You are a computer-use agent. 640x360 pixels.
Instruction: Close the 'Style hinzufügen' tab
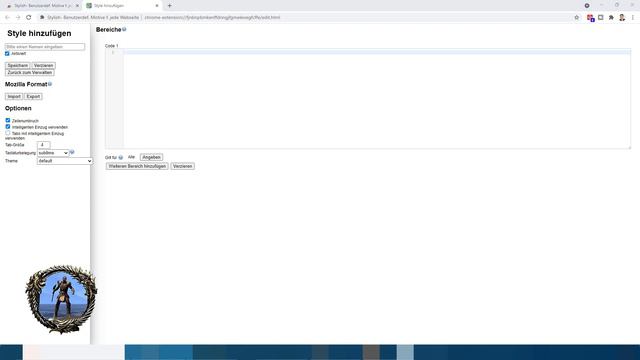[157, 6]
